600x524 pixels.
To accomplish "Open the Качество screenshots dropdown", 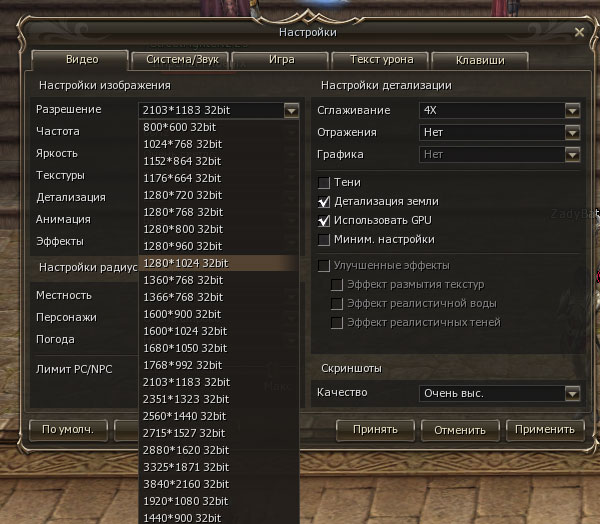I will coord(572,393).
